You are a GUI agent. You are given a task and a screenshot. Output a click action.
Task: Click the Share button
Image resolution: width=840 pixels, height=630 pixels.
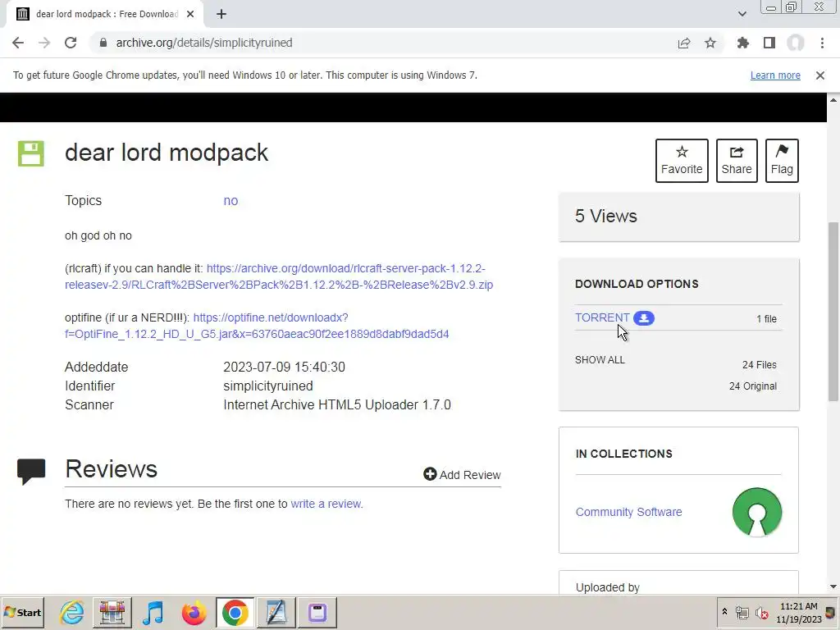[x=737, y=161]
